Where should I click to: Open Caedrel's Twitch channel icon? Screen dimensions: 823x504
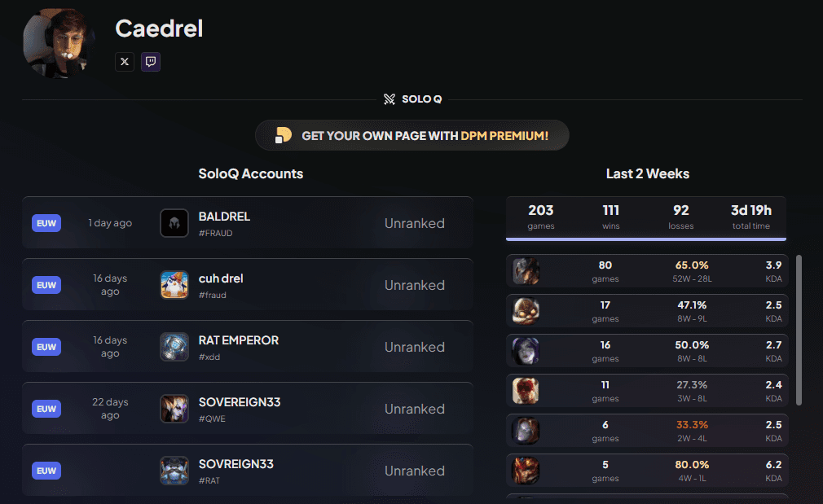pyautogui.click(x=150, y=61)
